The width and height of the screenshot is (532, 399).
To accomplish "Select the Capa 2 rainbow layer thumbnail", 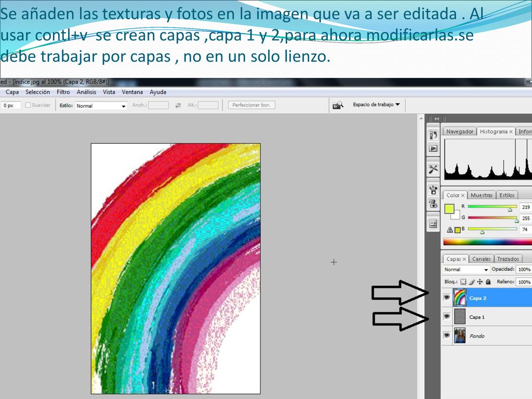I will click(460, 298).
